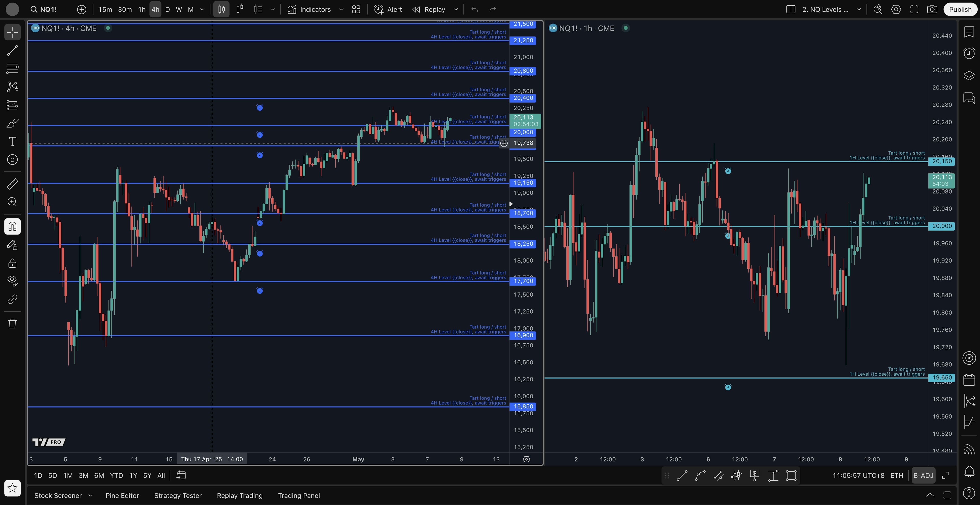This screenshot has width=980, height=505.
Task: Click the trash remove drawings icon
Action: tap(12, 324)
